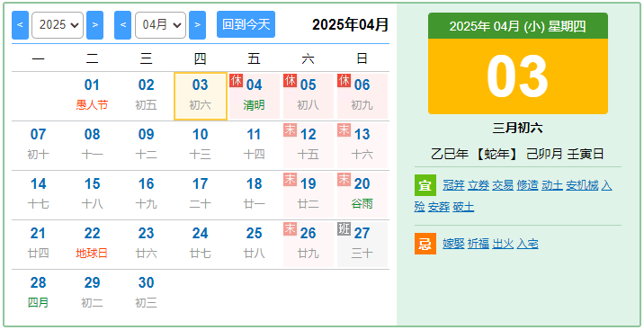Image resolution: width=644 pixels, height=330 pixels.
Task: Click the 休 badge on April 04
Action: [236, 80]
